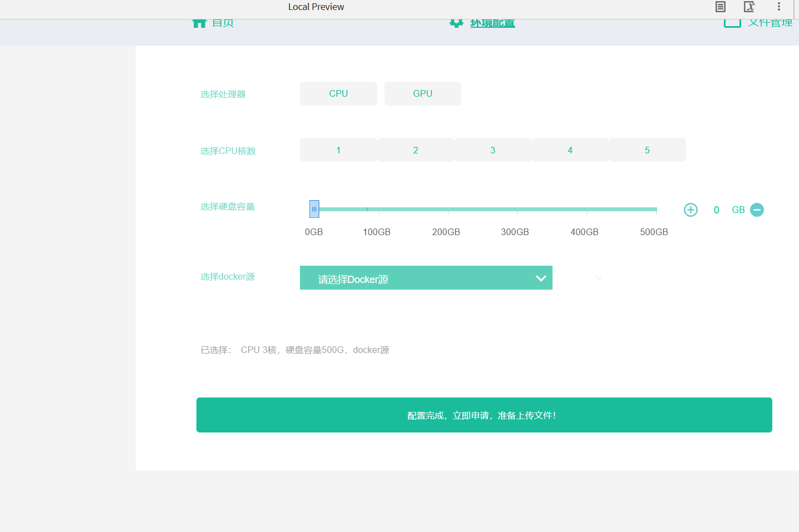This screenshot has height=532, width=799.
Task: Open the document list icon in preview toolbar
Action: click(x=721, y=7)
